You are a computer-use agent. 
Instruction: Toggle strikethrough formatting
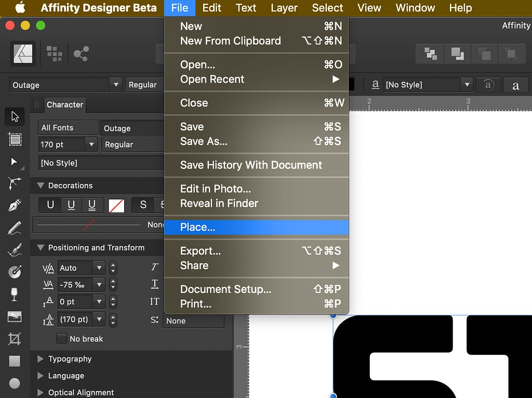[x=143, y=205]
